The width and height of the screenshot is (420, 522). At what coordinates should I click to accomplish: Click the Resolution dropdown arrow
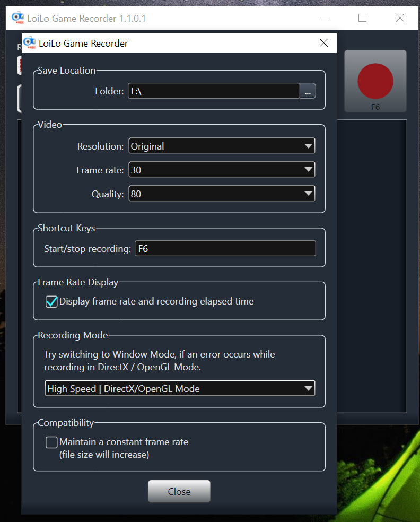(x=308, y=146)
